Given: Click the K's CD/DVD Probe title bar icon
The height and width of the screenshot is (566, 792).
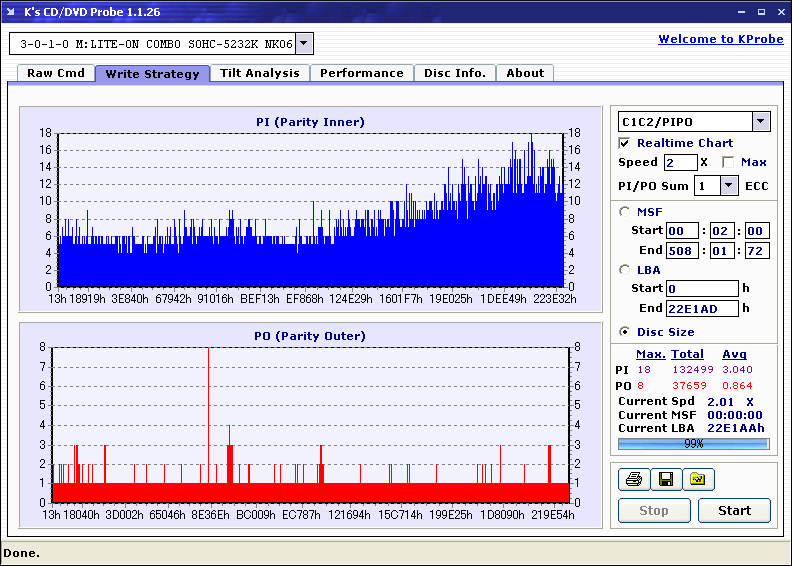Looking at the screenshot, I should point(11,12).
